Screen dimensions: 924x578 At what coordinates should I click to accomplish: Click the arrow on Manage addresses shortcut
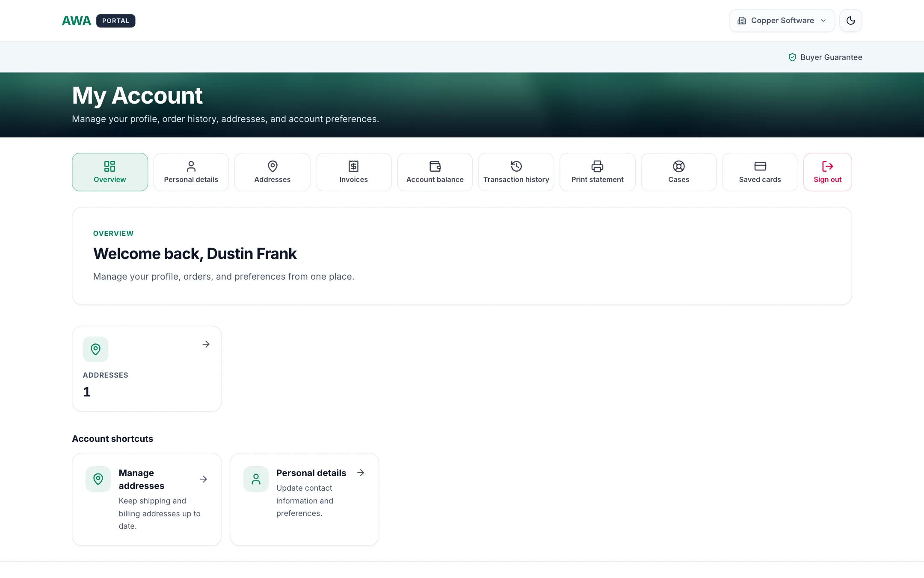[x=204, y=479]
